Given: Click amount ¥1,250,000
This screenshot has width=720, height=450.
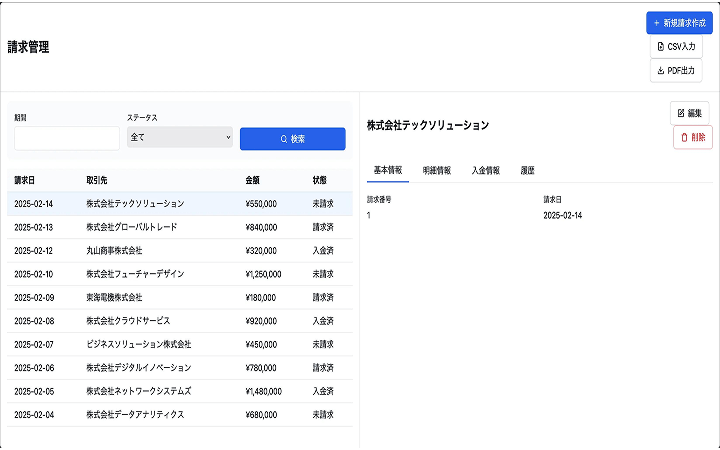Looking at the screenshot, I should [263, 274].
